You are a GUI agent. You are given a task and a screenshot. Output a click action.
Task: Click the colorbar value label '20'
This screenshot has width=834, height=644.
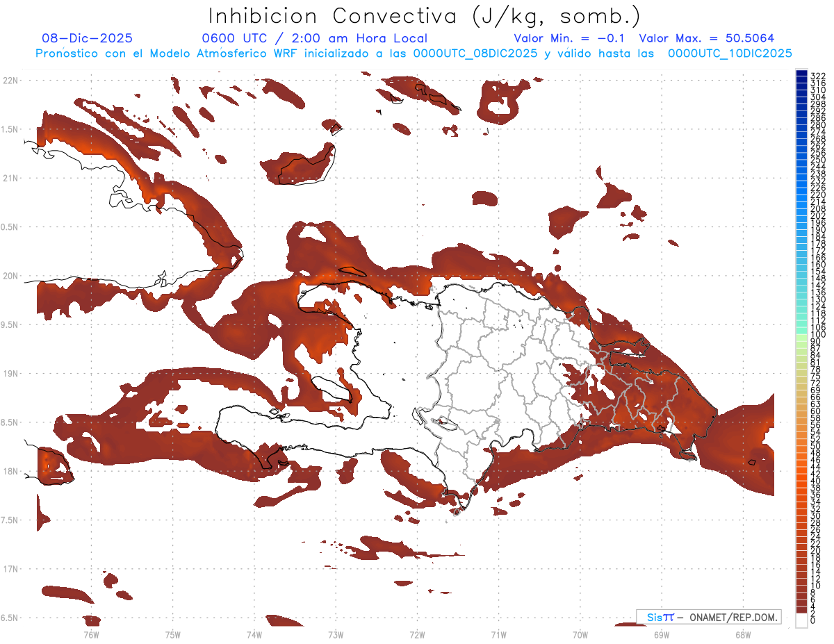(x=815, y=551)
